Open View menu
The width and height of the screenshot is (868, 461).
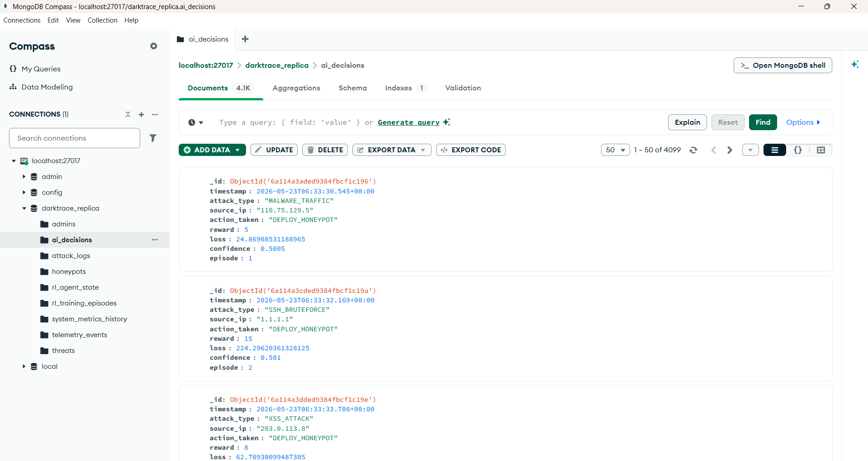pos(73,20)
